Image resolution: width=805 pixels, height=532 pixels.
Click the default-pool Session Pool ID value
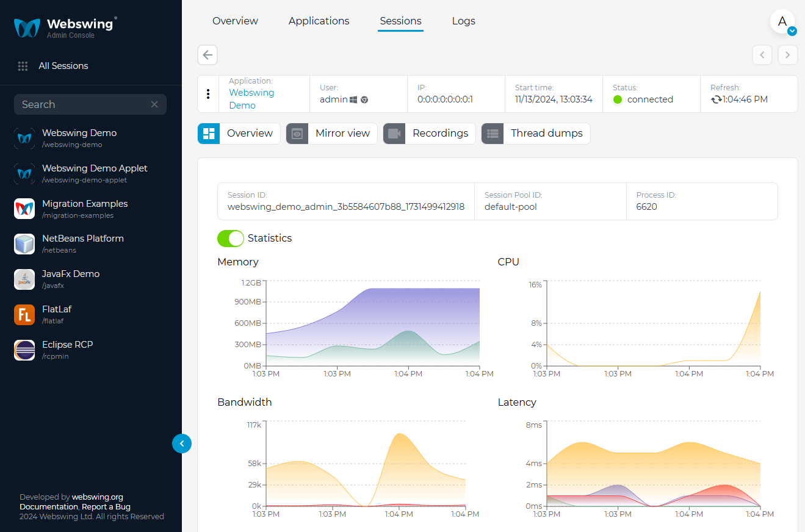[511, 207]
